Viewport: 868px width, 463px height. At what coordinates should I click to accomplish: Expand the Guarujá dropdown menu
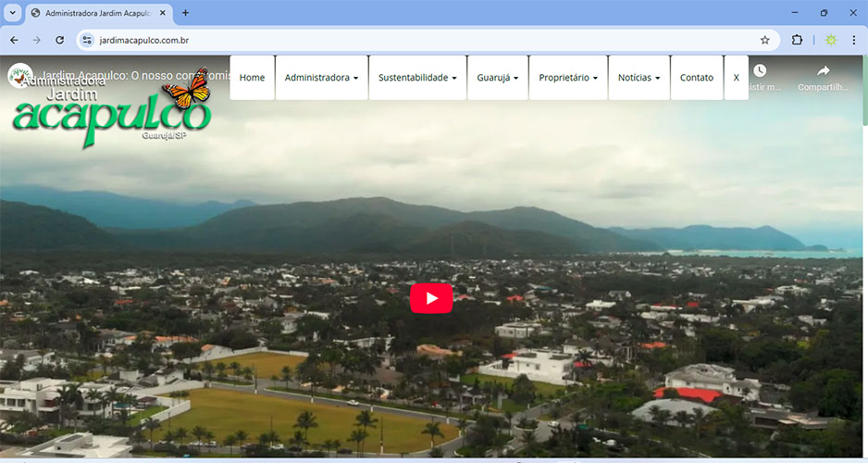coord(498,78)
